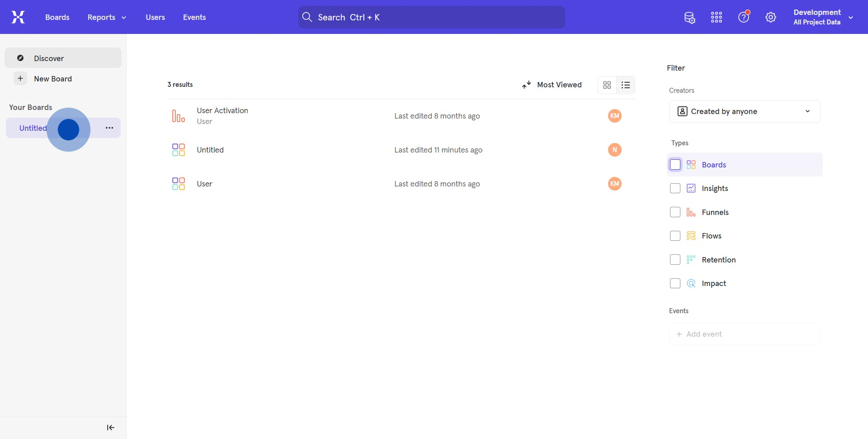This screenshot has height=439, width=868.
Task: Change the Most Viewed sort order
Action: click(x=552, y=85)
